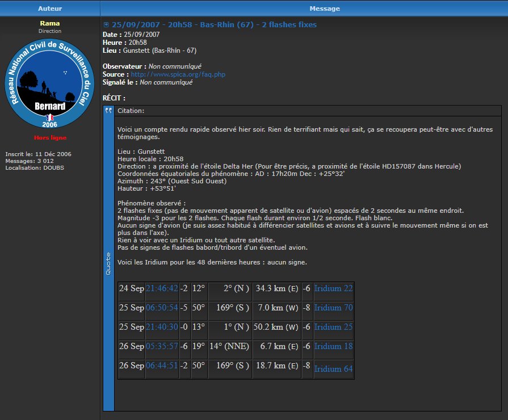
Task: Click the quote marks icon beside Citation
Action: tap(108, 111)
